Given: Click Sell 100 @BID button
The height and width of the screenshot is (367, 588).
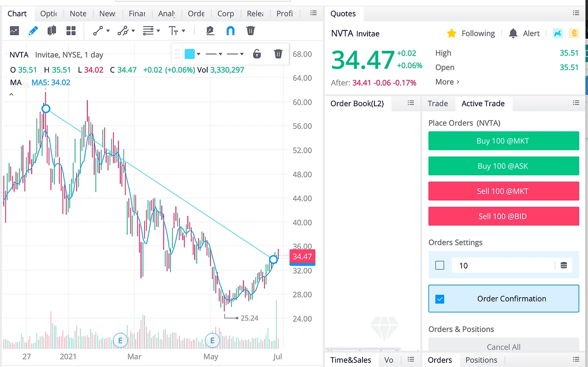Looking at the screenshot, I should 503,216.
